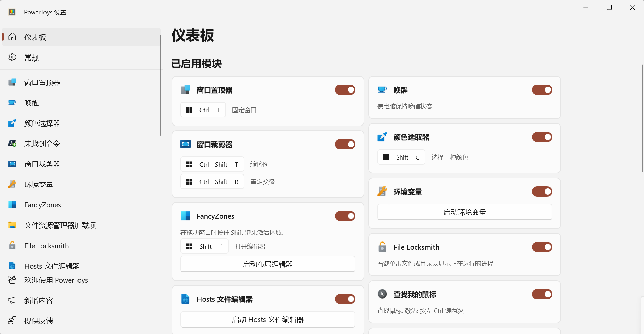The image size is (644, 334).
Task: Click 使电脑保持唤醒状态 description text
Action: tap(405, 106)
